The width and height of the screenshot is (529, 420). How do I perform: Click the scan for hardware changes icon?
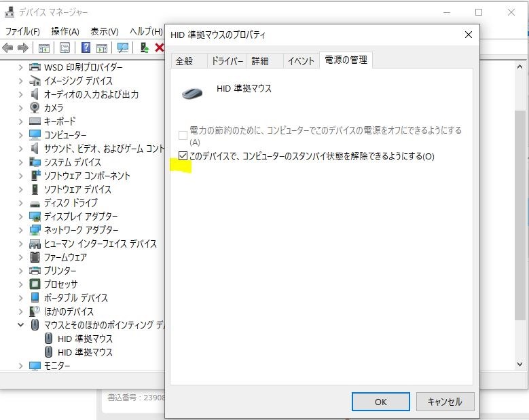pos(122,47)
